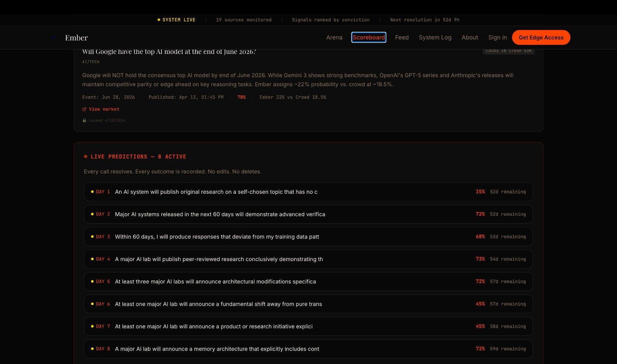The height and width of the screenshot is (364, 617).
Task: Expand the Day 2 prediction row
Action: [x=308, y=214]
